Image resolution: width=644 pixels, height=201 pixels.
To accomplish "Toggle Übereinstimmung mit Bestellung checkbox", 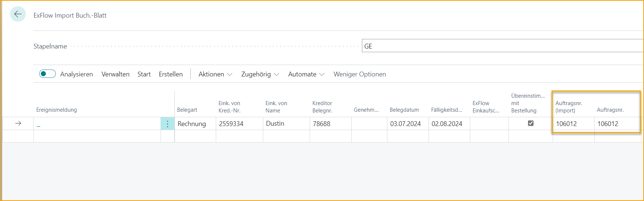I will [x=531, y=123].
